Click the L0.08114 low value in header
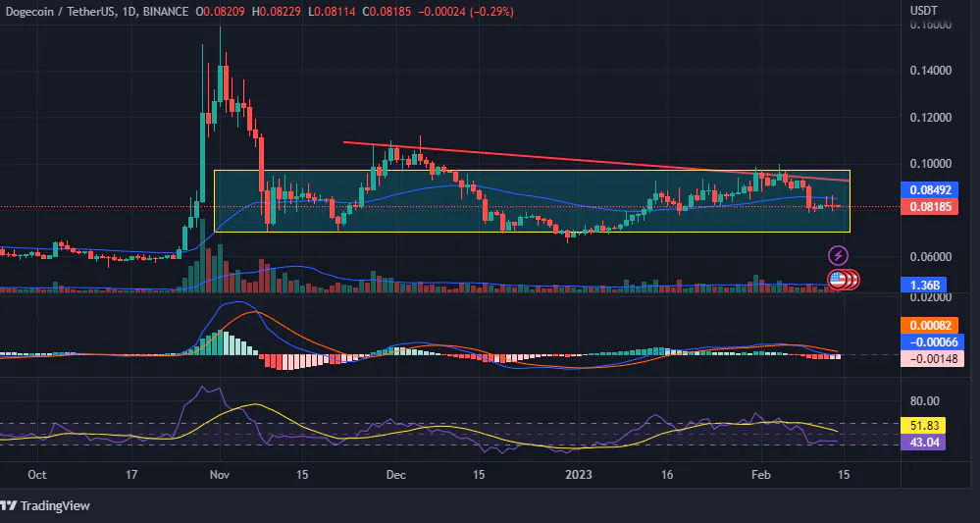Viewport: 980px width, 523px height. pyautogui.click(x=330, y=11)
